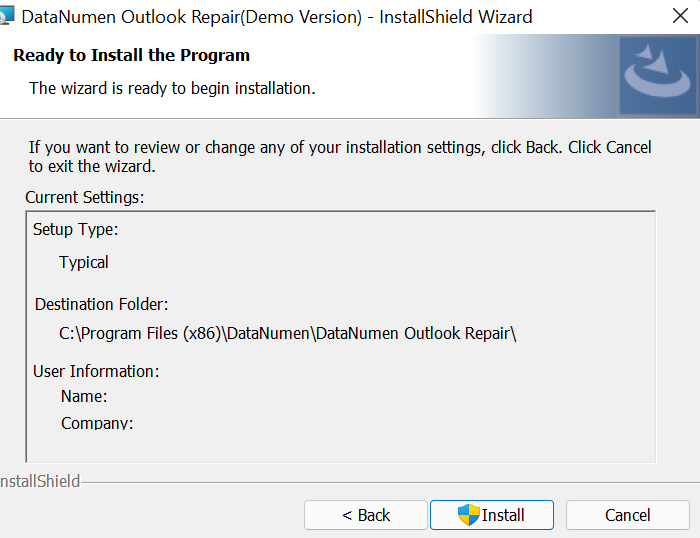Cancel the installation wizard

point(627,515)
